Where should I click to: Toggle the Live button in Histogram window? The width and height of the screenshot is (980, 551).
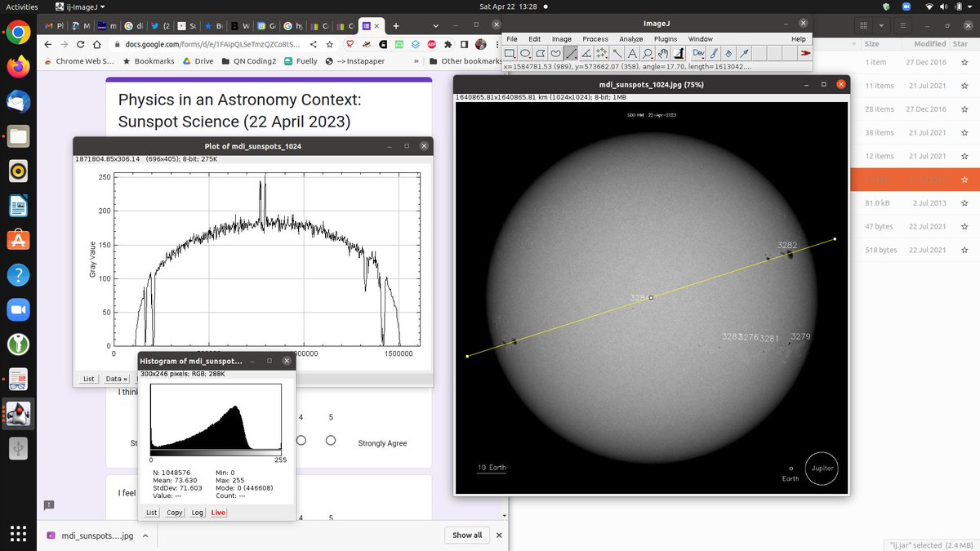pyautogui.click(x=218, y=513)
